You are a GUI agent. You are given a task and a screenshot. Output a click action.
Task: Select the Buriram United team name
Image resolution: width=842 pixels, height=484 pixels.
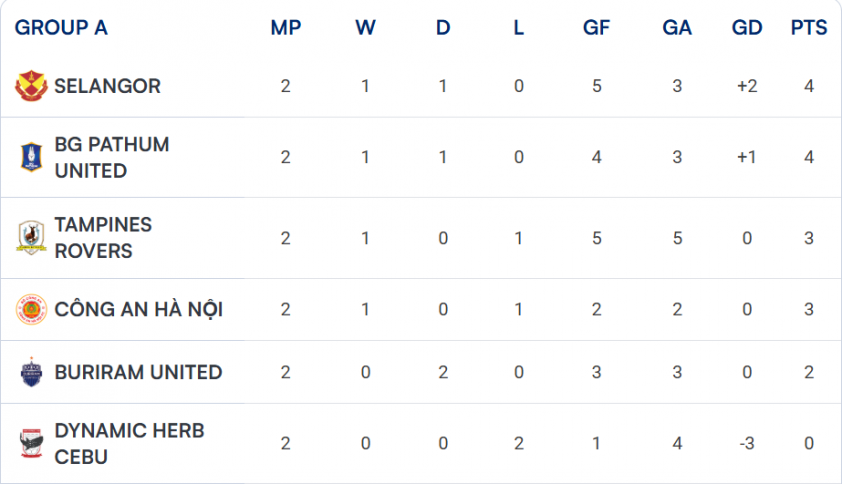point(138,372)
